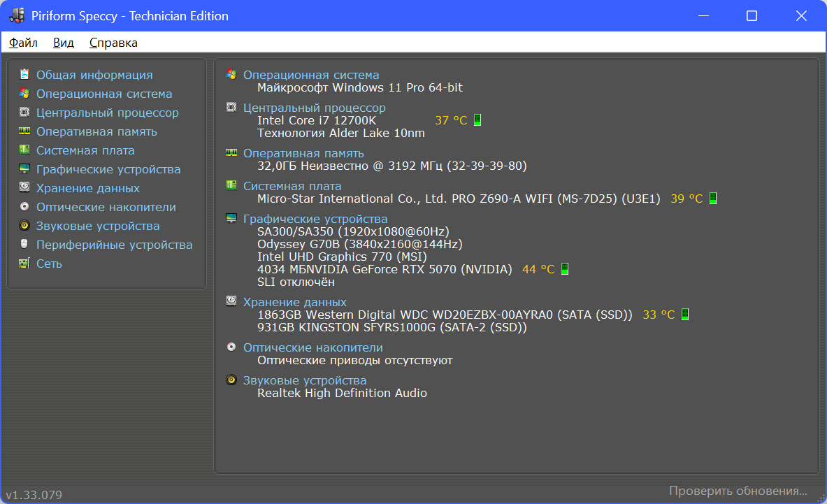Click the RAM icon beside summary Оперативная память heading
This screenshot has height=504, width=827.
click(x=231, y=153)
